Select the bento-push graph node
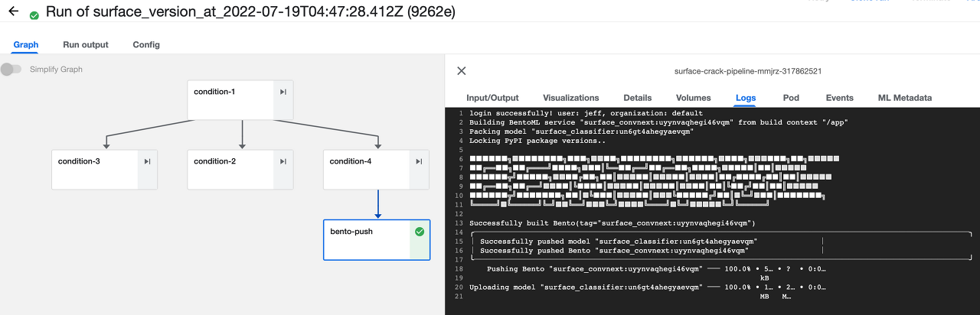This screenshot has height=315, width=980. (377, 240)
